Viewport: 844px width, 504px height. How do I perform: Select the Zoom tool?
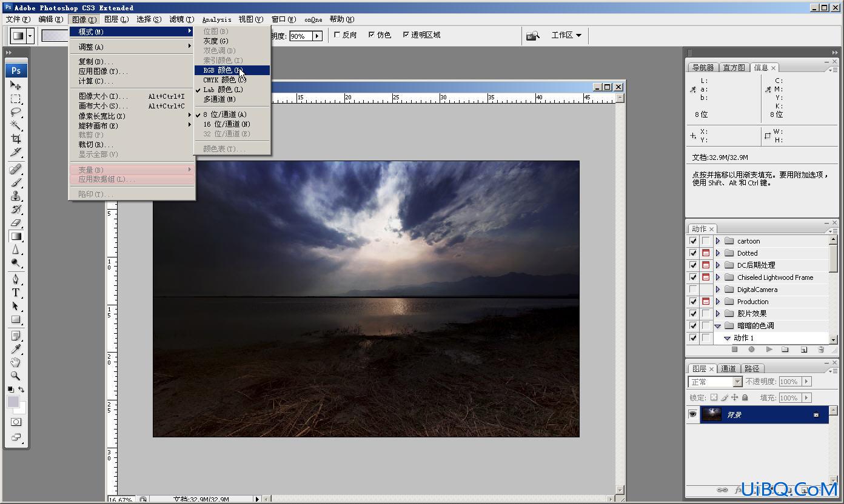click(16, 376)
